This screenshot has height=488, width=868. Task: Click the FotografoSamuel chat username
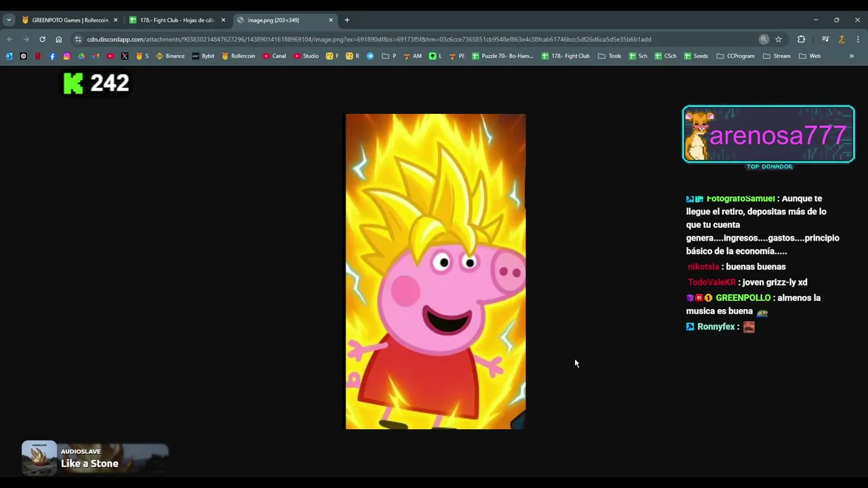tap(741, 199)
